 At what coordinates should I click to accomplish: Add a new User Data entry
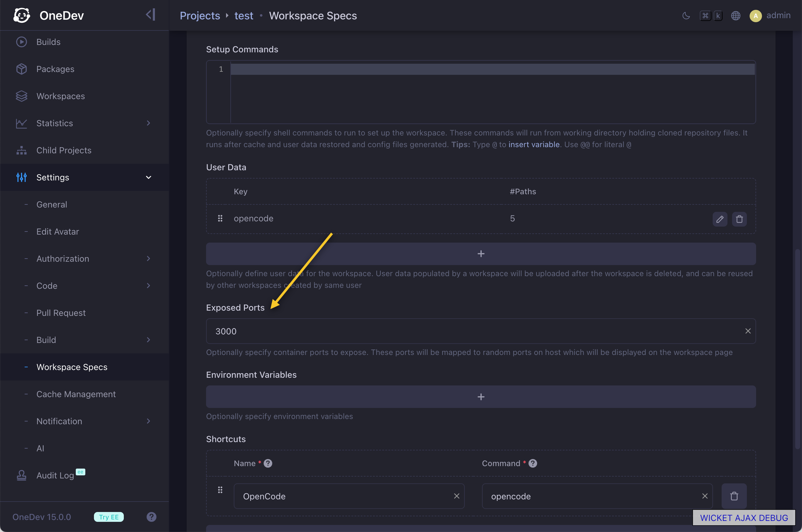pos(480,254)
